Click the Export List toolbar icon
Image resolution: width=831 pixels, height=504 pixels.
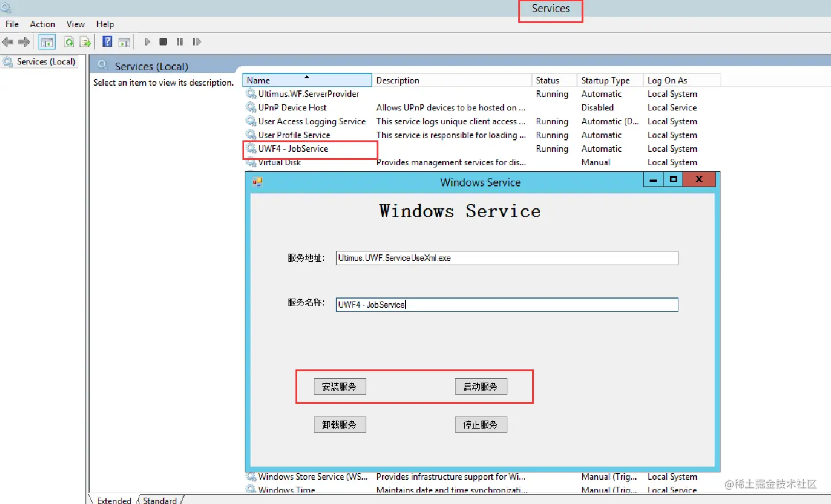pyautogui.click(x=85, y=42)
